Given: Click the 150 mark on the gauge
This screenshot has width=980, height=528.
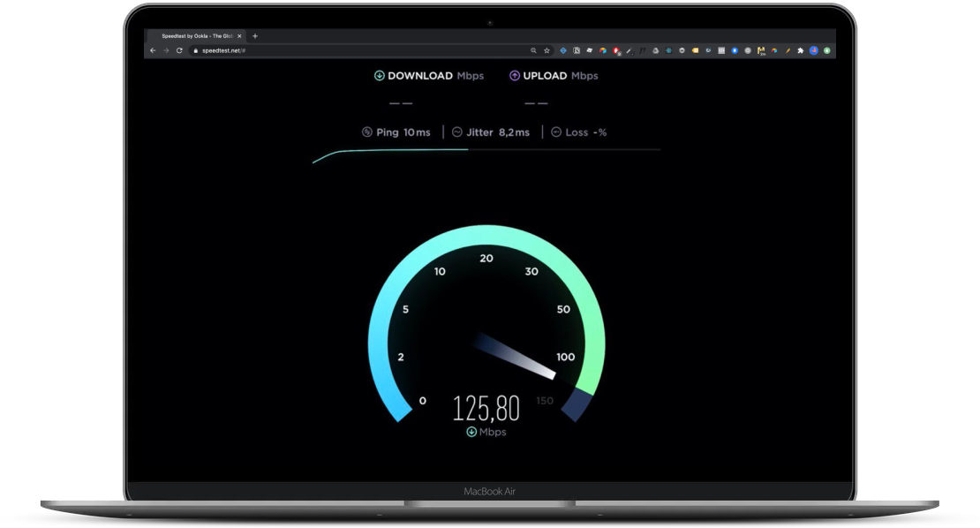Looking at the screenshot, I should (x=545, y=401).
